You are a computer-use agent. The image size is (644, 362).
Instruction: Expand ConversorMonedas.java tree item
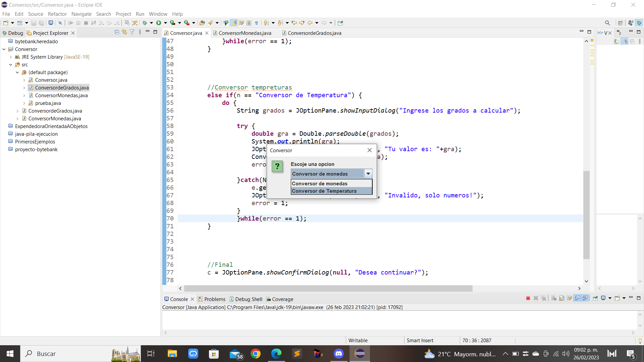pos(24,95)
